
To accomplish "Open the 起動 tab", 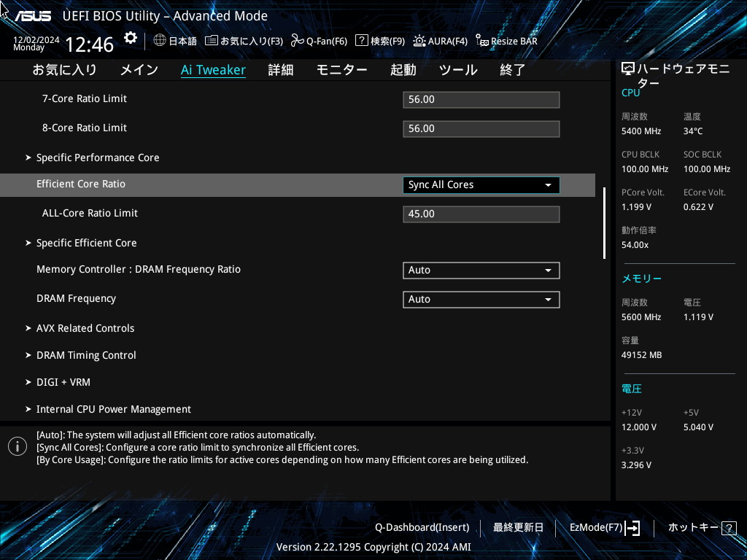I will 403,70.
